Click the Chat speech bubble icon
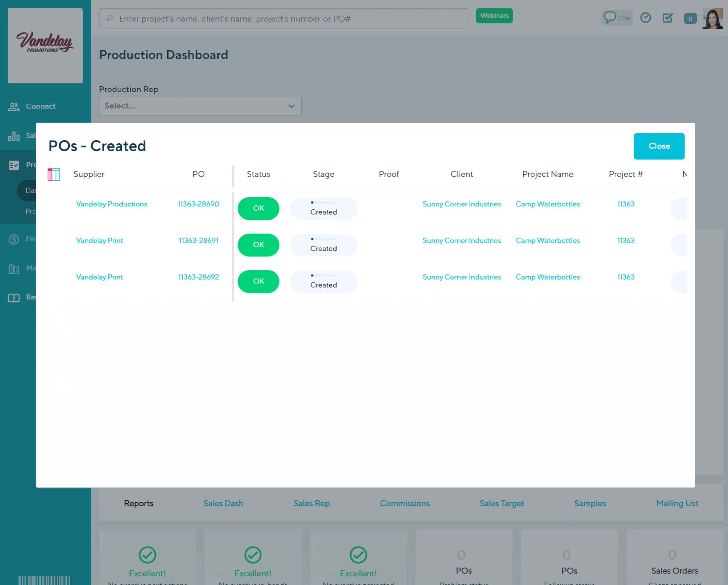This screenshot has height=585, width=728. pyautogui.click(x=610, y=17)
